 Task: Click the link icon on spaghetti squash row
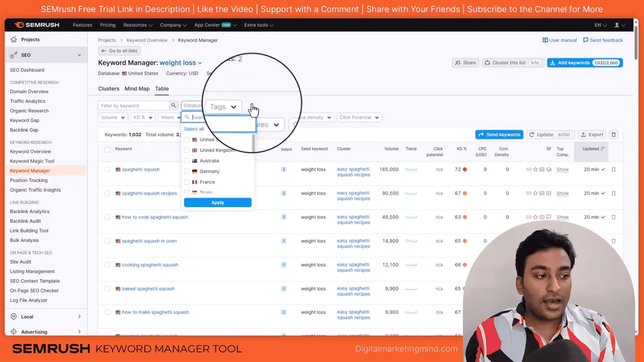[528, 169]
